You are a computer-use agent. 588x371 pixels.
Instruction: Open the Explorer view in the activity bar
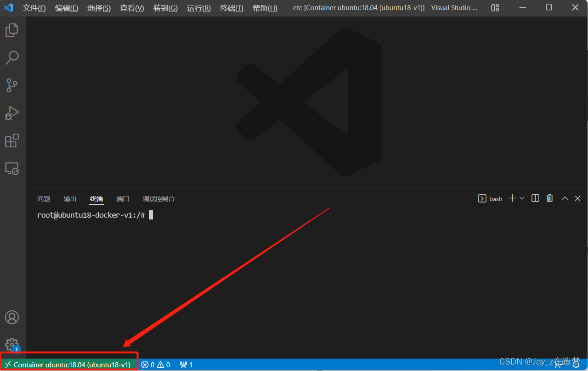[12, 31]
